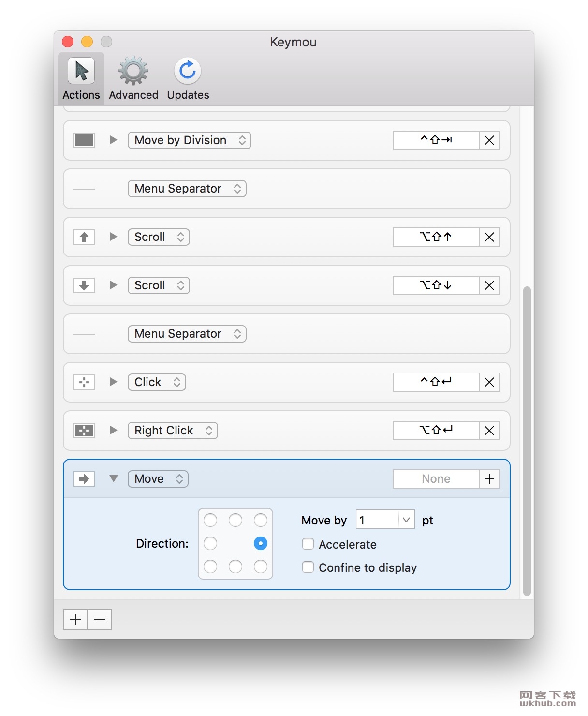Clear the Move by Division shortcut
This screenshot has height=716, width=588.
tap(489, 140)
